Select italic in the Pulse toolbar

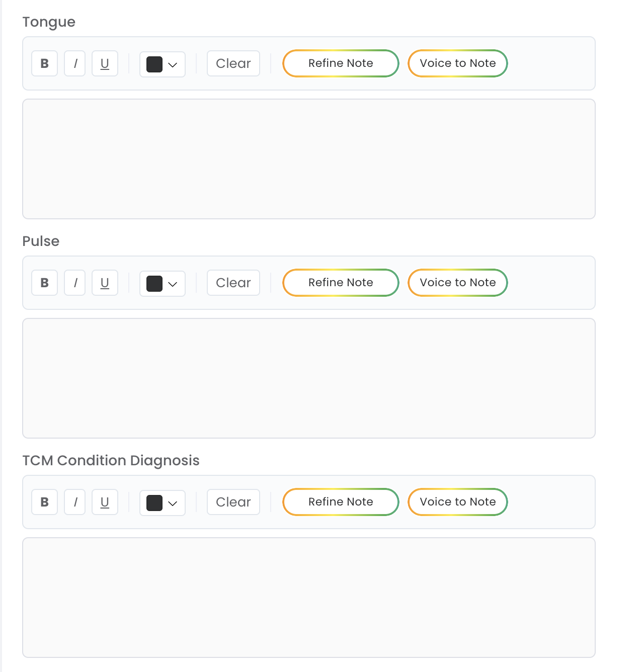[x=74, y=283]
